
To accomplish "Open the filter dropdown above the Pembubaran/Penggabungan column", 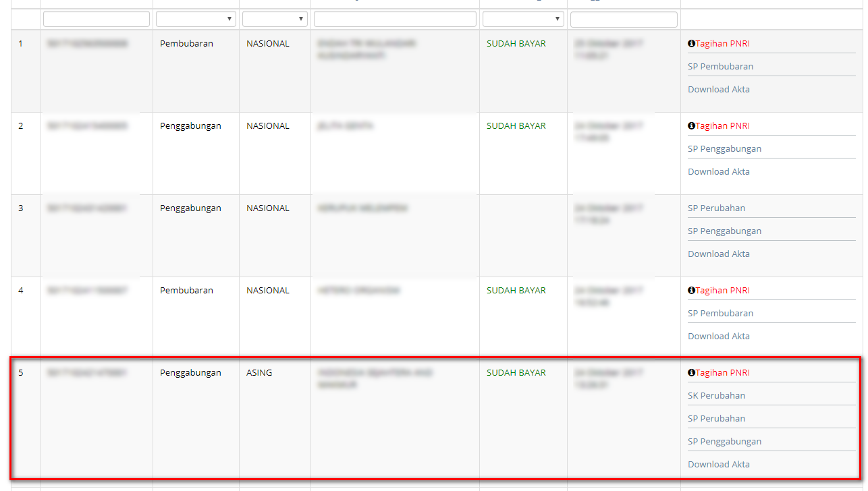I will point(196,19).
